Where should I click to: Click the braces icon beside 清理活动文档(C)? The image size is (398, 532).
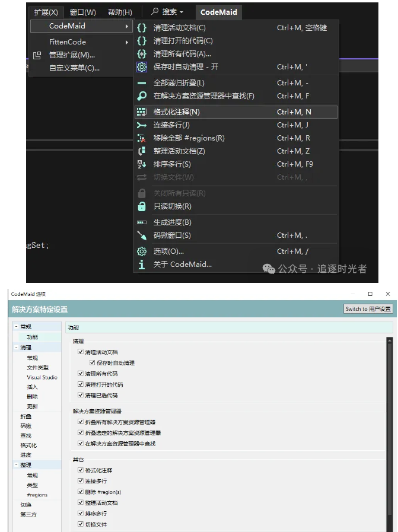142,28
